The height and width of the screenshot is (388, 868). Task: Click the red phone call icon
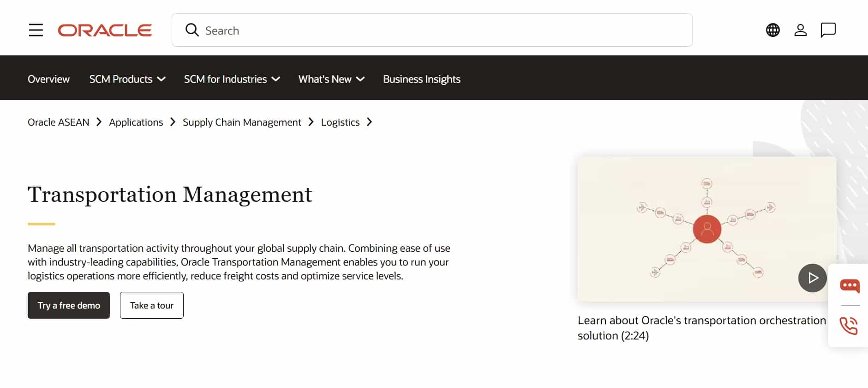point(849,326)
